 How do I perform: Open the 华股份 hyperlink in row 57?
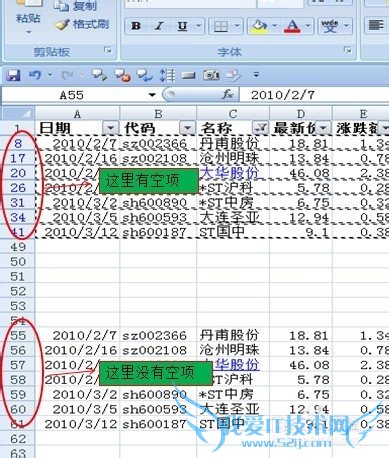[237, 365]
